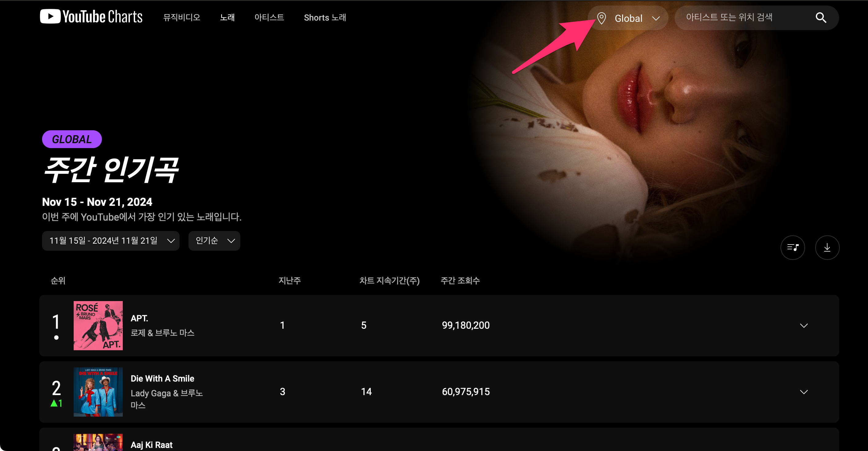Go to the 노래 tab
868x451 pixels.
click(227, 18)
